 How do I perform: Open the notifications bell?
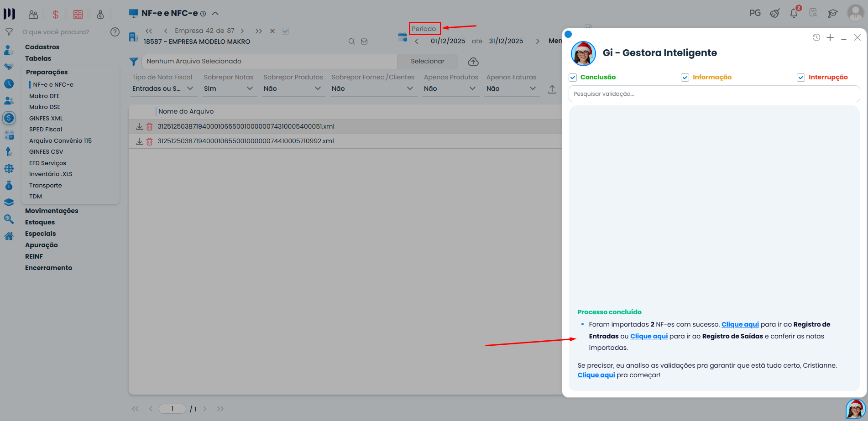794,13
